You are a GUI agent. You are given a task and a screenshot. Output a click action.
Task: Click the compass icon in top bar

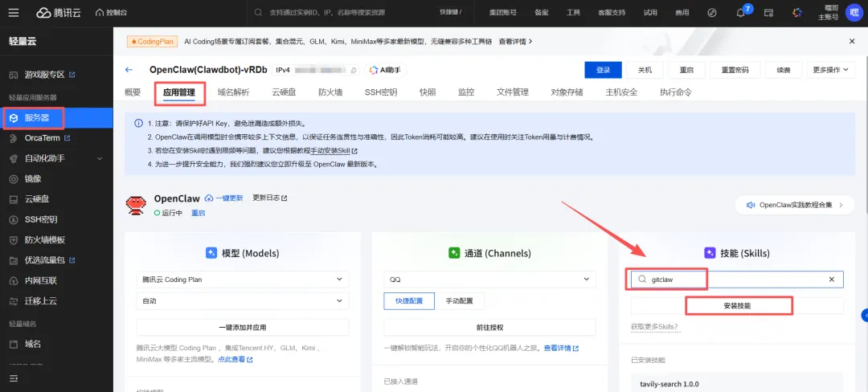712,12
